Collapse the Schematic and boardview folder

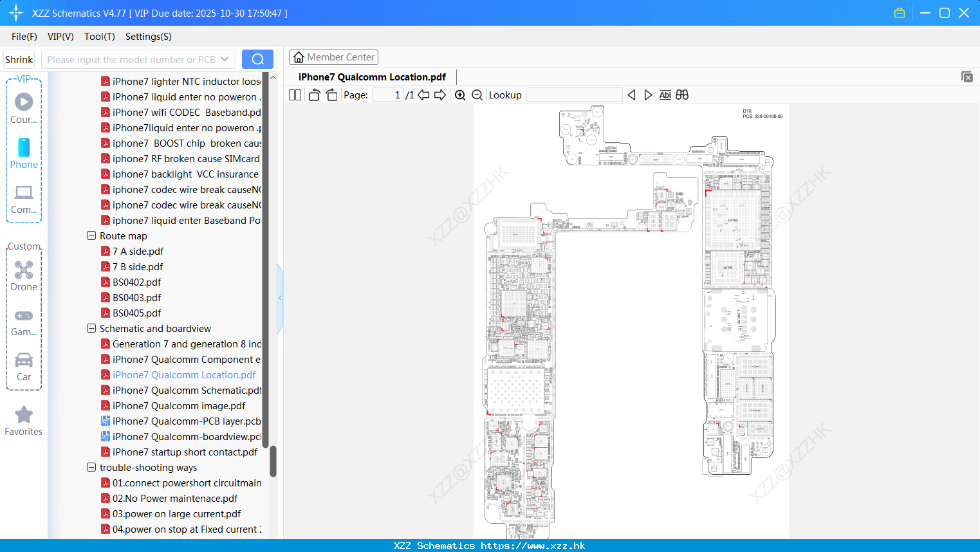click(91, 328)
